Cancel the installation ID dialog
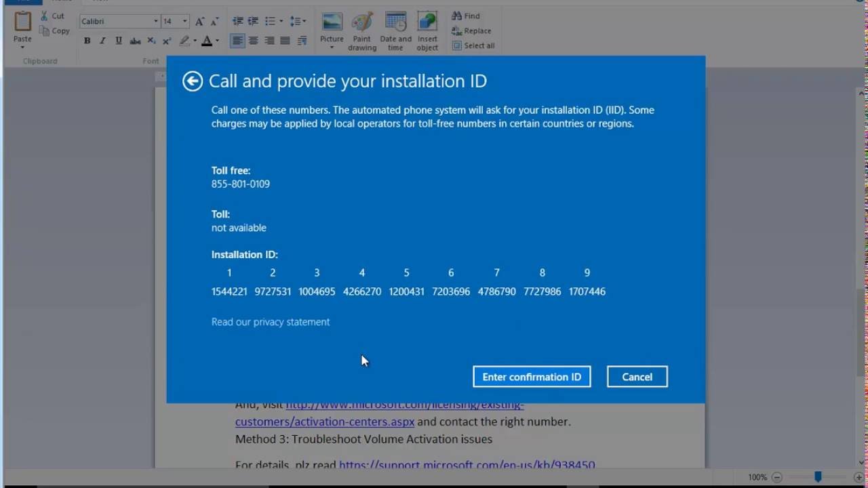868x488 pixels. (x=637, y=377)
